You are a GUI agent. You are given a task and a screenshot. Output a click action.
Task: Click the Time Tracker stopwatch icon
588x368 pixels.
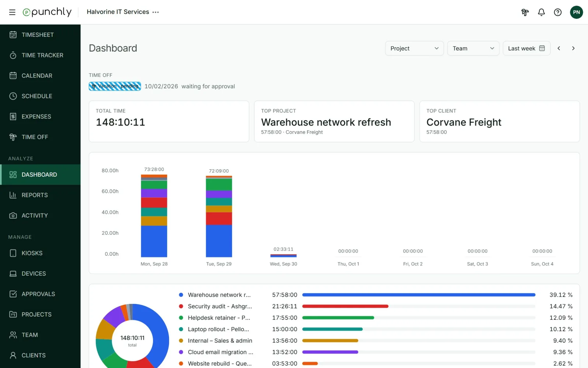point(13,55)
